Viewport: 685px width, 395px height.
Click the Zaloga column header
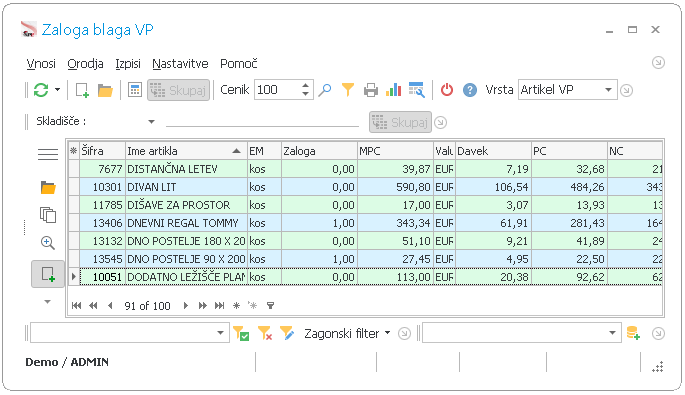point(319,151)
